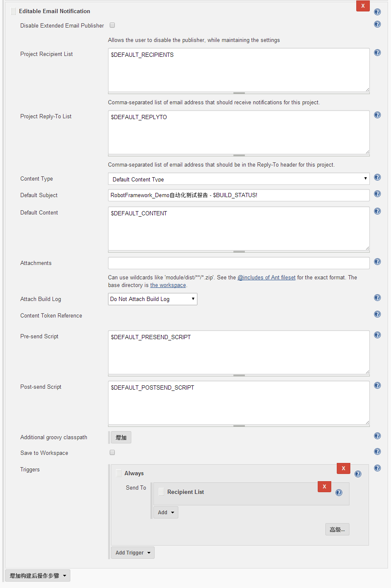Click into the Default Subject text field
Screen dimensions: 391x588
point(238,195)
